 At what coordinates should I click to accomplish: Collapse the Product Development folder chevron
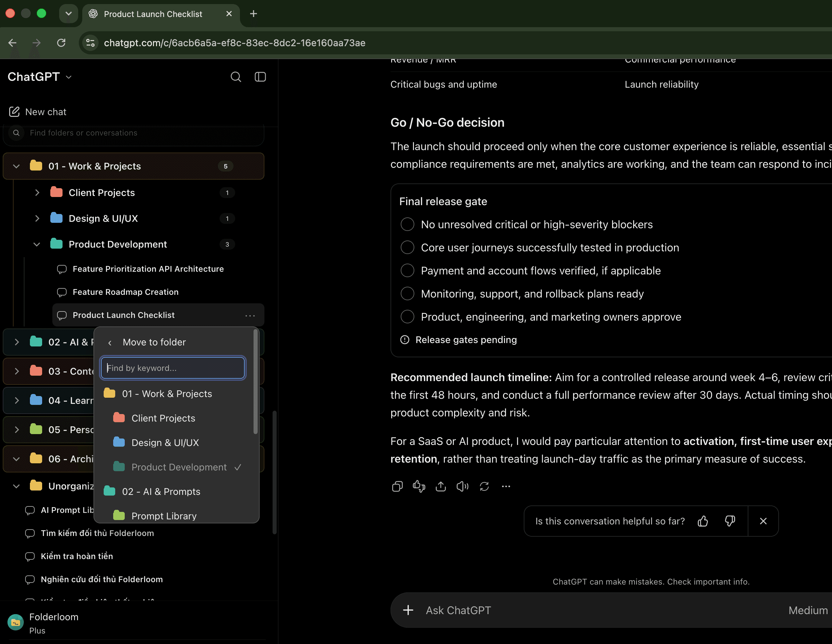[37, 244]
